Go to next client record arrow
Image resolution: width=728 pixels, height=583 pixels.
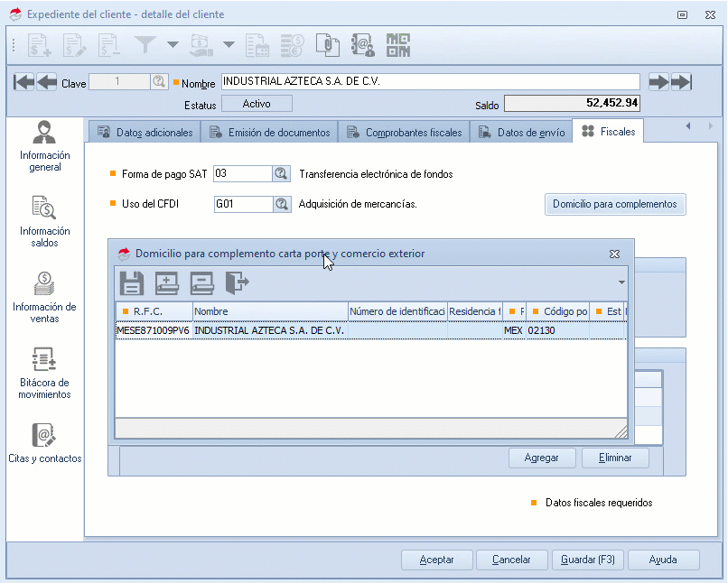click(x=658, y=82)
